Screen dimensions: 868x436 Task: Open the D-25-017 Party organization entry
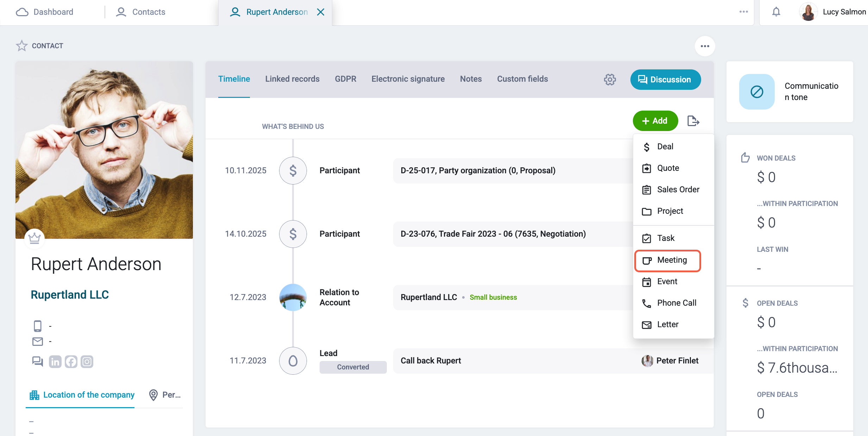pos(478,170)
